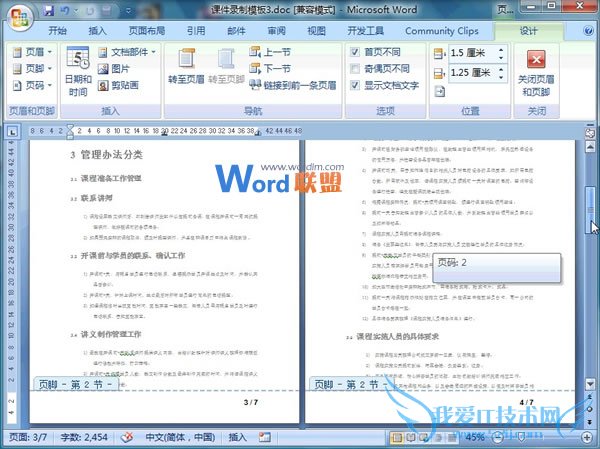This screenshot has height=449, width=600.
Task: Open the Insert (插入) ribbon tab
Action: [98, 31]
